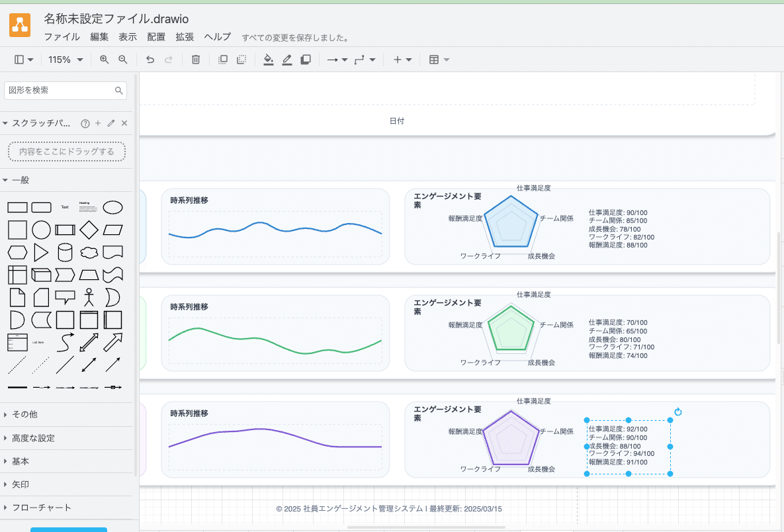Select the ellipse shape in the shapes panel
This screenshot has width=784, height=532.
coord(112,206)
